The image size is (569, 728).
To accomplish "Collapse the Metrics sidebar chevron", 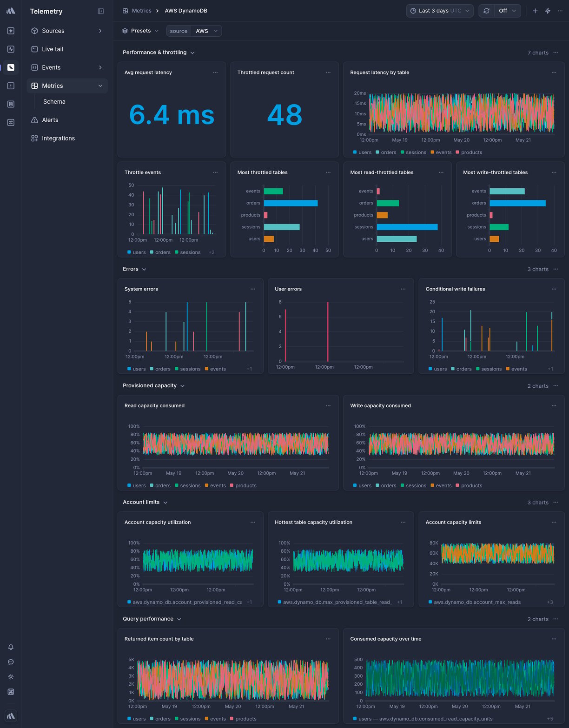I will (100, 86).
